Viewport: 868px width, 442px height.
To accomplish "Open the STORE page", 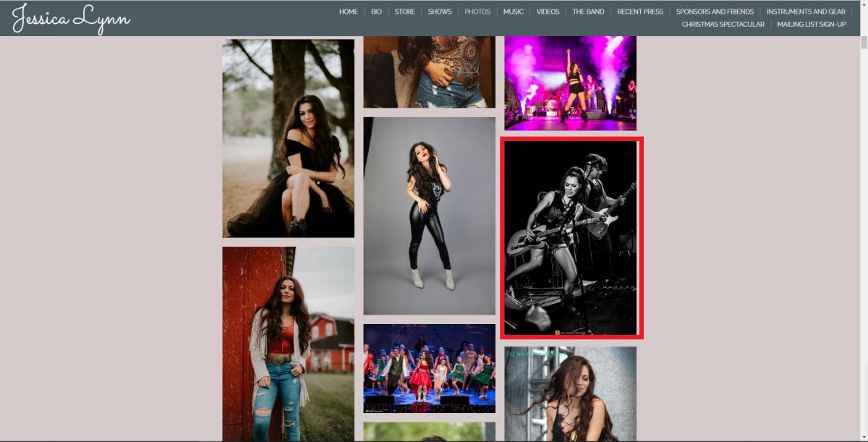I will tap(404, 12).
